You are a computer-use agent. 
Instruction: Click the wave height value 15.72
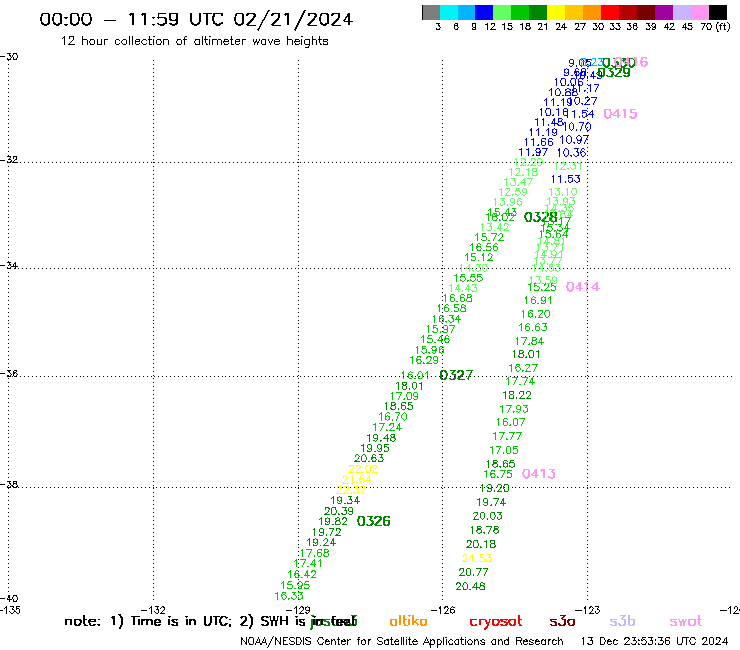click(489, 237)
